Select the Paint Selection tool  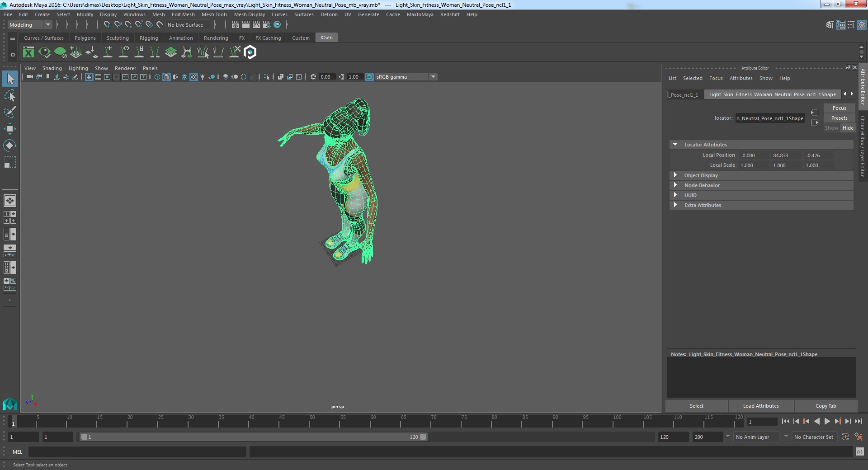(9, 112)
